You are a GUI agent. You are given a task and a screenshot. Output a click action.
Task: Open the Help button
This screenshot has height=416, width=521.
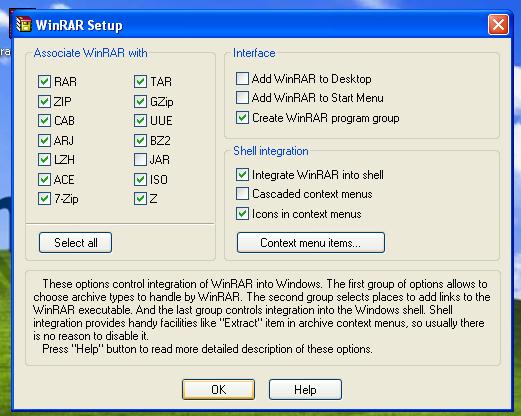tap(305, 389)
